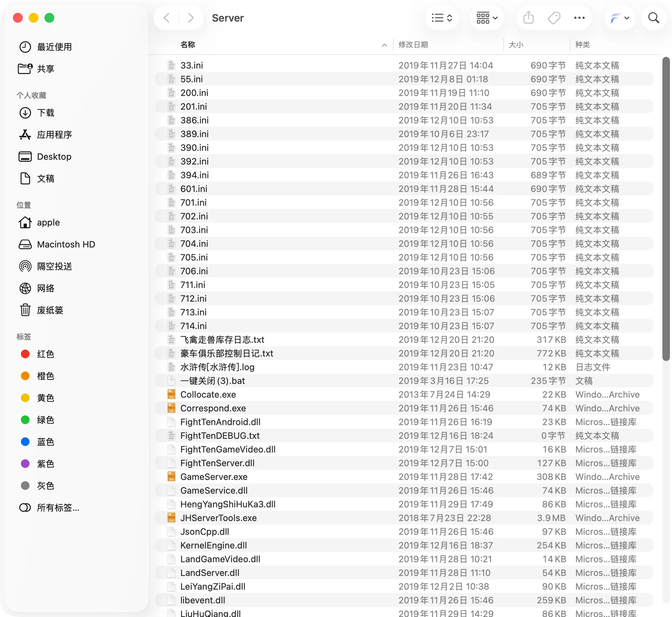This screenshot has height=617, width=672.
Task: Open the group-by grid dropdown
Action: click(x=487, y=18)
